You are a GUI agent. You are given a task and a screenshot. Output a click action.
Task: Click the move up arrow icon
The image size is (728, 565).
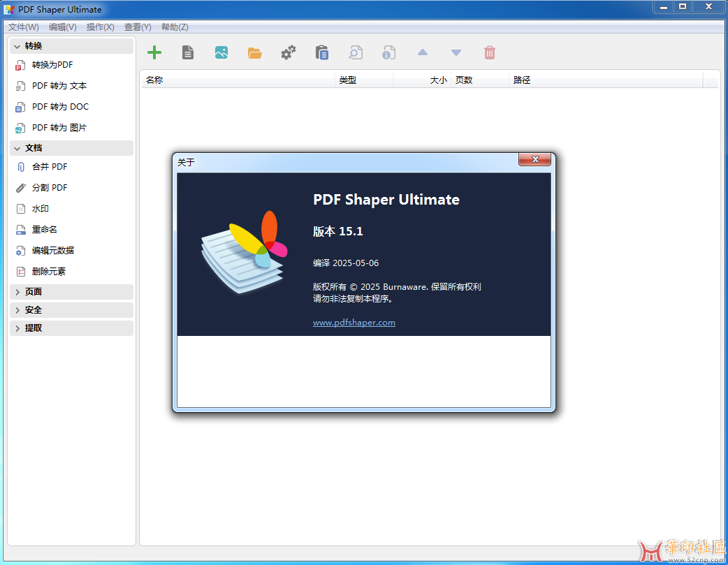(x=423, y=52)
